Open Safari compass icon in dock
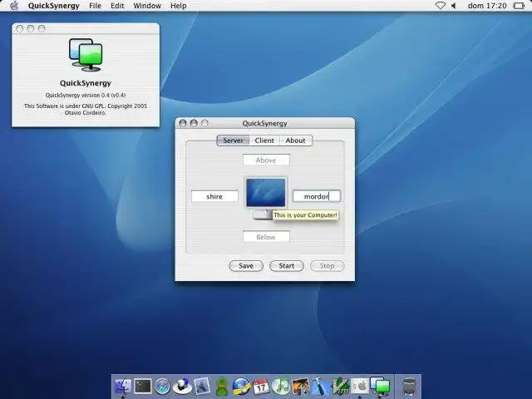This screenshot has width=532, height=399. 163,386
